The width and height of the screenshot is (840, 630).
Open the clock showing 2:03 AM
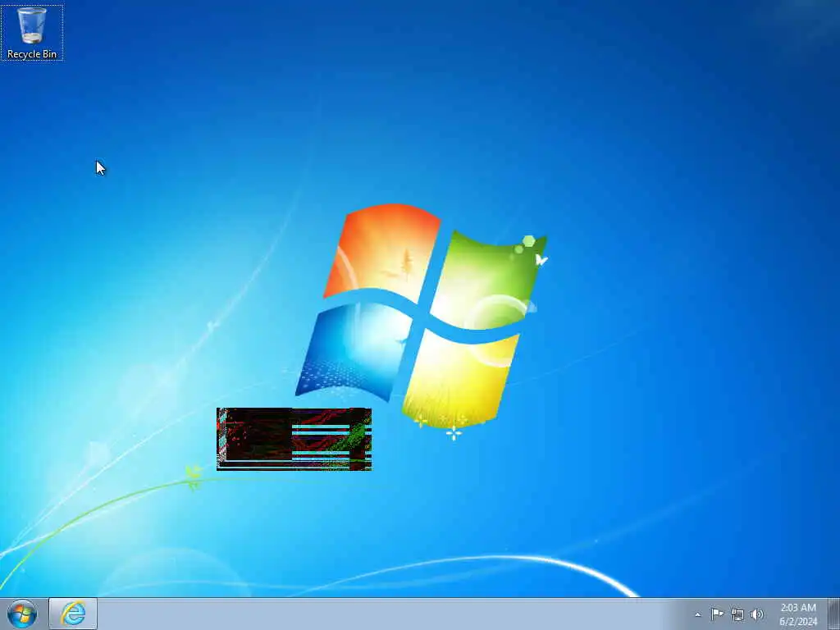[798, 614]
